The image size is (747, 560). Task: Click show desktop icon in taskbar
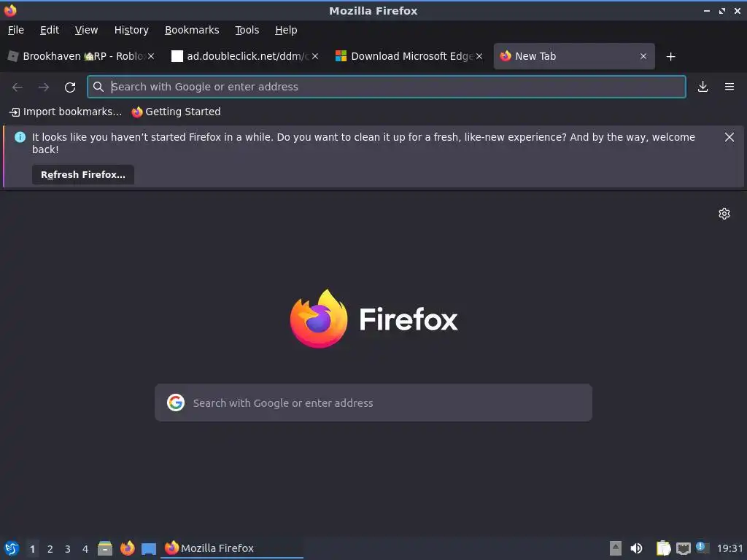[149, 548]
